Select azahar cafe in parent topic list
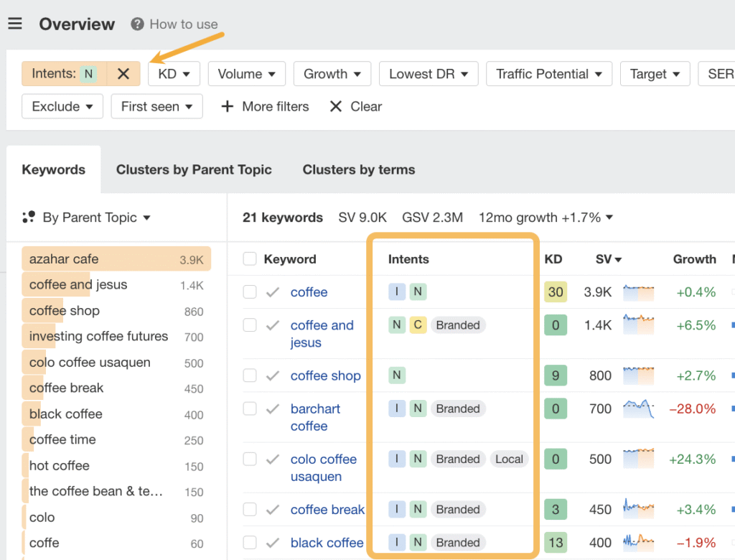Viewport: 735px width, 560px height. pyautogui.click(x=65, y=259)
